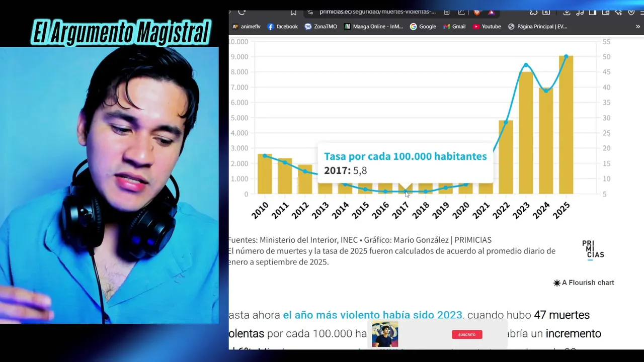Open the facebook bookmark
The width and height of the screenshot is (644, 362).
(x=282, y=27)
